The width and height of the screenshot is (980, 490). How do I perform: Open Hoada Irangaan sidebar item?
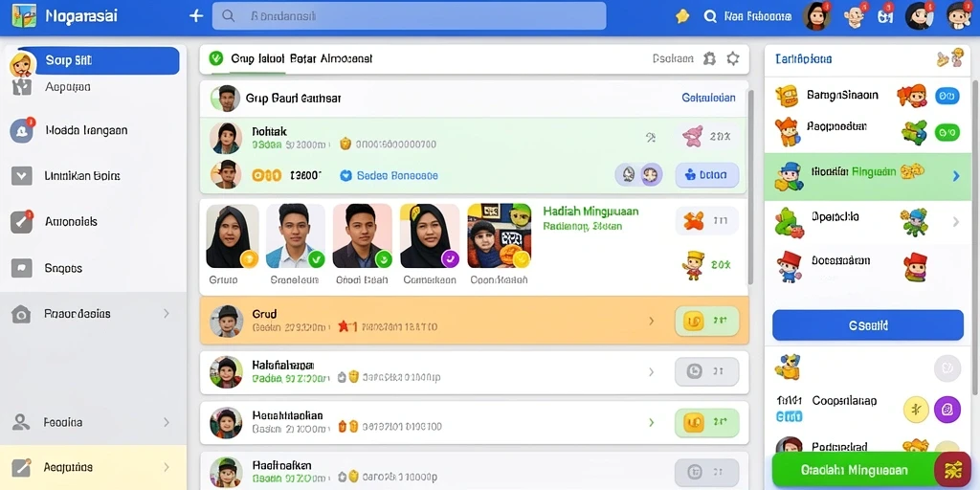[86, 130]
